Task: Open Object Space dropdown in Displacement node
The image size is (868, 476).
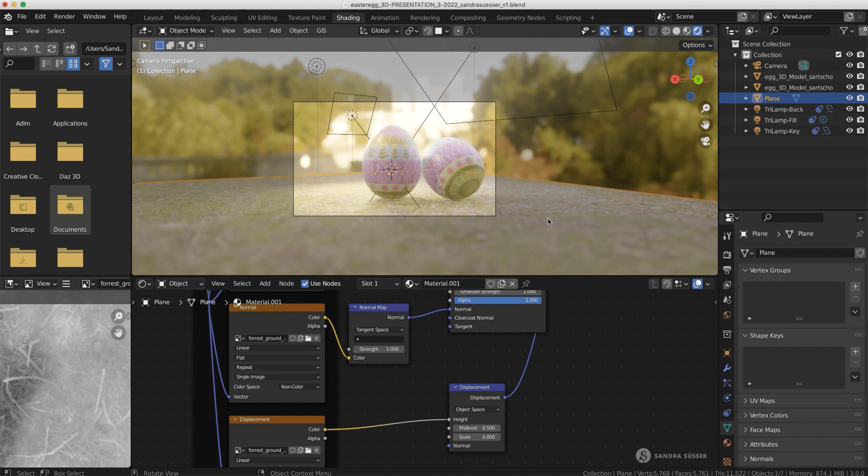Action: [477, 409]
